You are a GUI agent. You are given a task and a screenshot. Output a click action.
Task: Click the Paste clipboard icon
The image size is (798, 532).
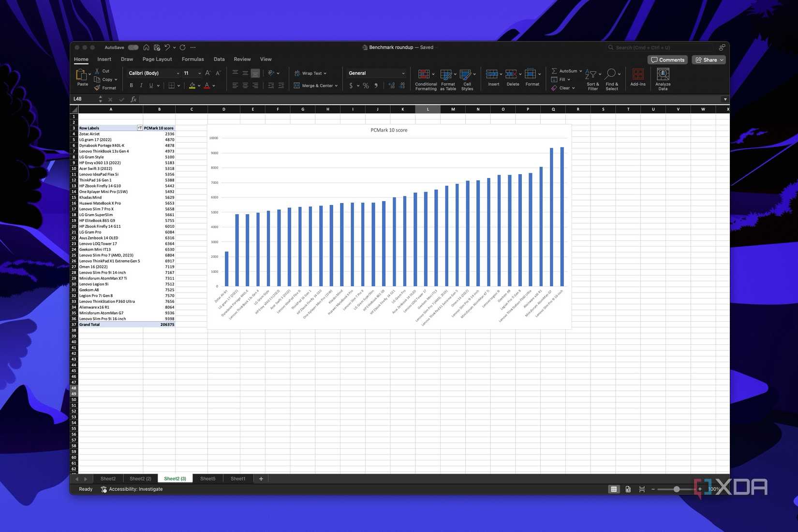(x=81, y=74)
